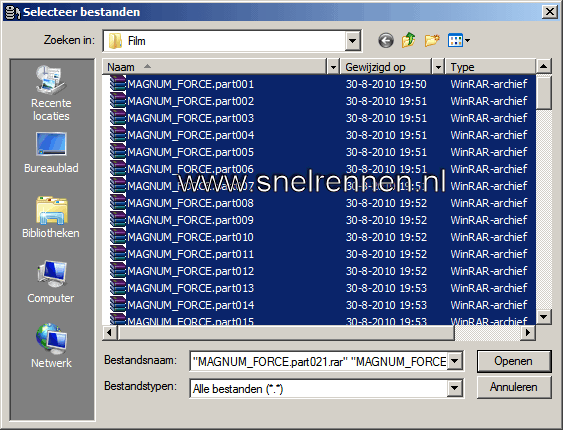Open the Naam column filter dropdown arrow
563x430 pixels.
click(x=333, y=67)
